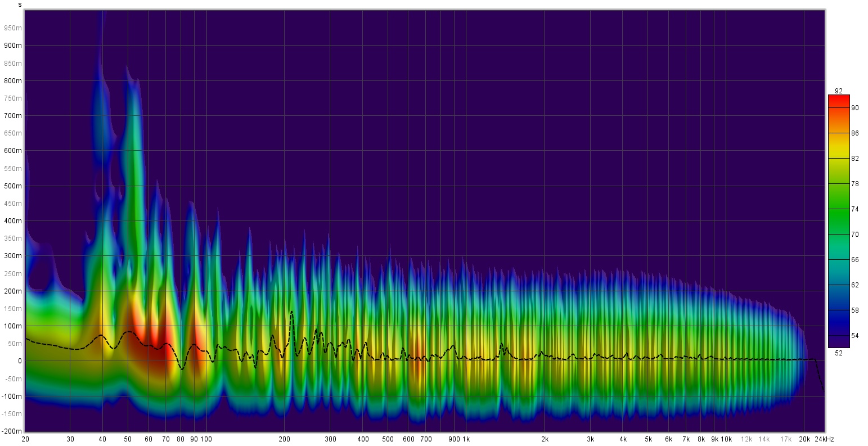
Task: Click the 950m time axis label
Action: pyautogui.click(x=13, y=28)
